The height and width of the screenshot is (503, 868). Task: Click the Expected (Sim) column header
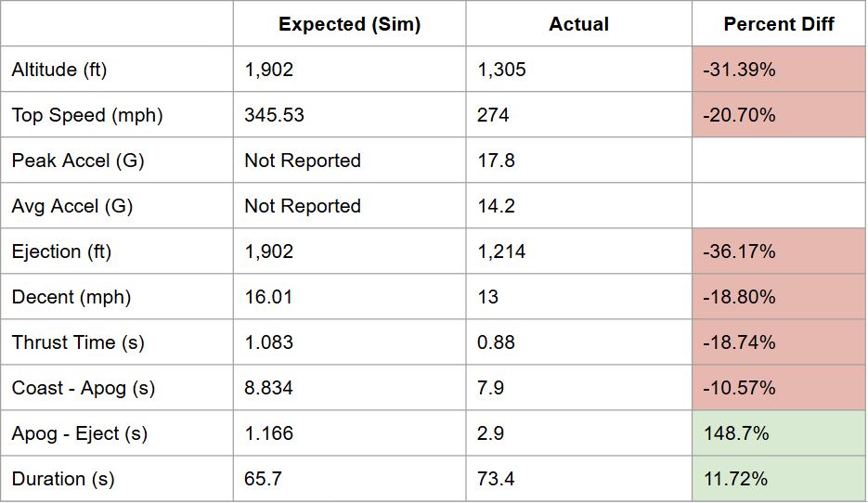pyautogui.click(x=349, y=24)
